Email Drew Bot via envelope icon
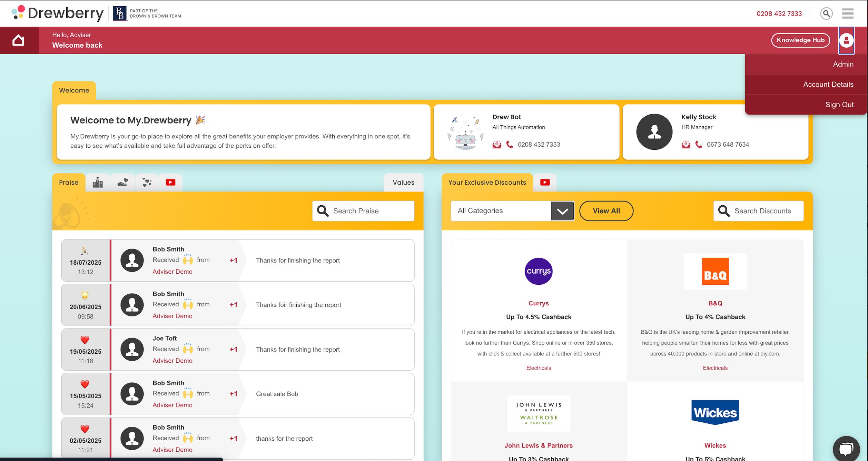Viewport: 868px width, 461px height. click(497, 145)
